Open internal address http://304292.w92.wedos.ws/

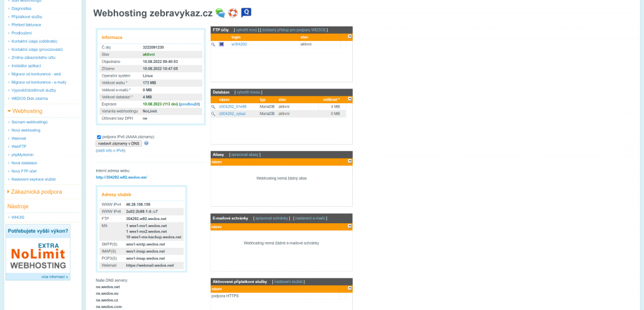click(x=121, y=177)
